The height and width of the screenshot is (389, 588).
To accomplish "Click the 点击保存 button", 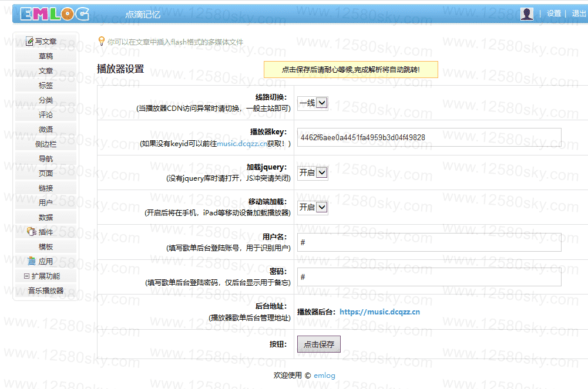I will tap(319, 344).
